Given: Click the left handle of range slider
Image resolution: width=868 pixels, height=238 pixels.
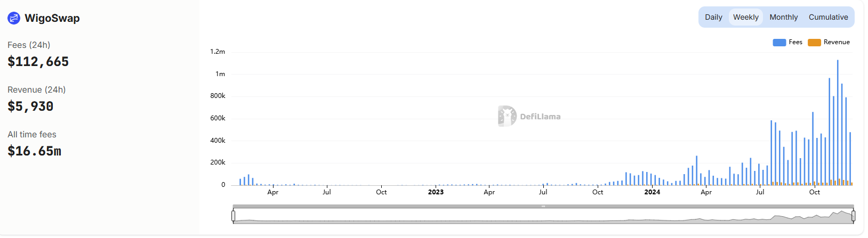Looking at the screenshot, I should tap(234, 216).
